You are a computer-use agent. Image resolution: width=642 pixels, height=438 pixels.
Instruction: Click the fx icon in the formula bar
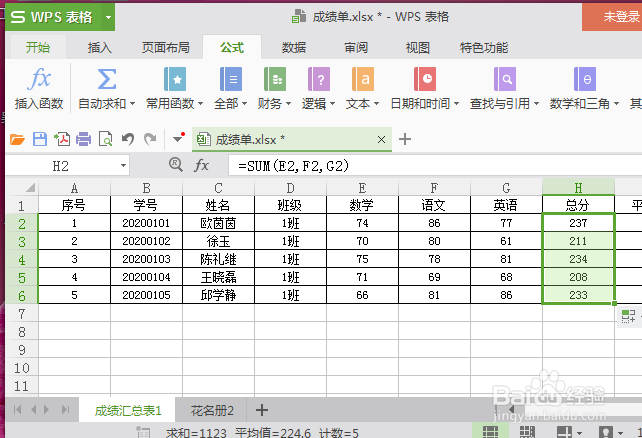(201, 165)
